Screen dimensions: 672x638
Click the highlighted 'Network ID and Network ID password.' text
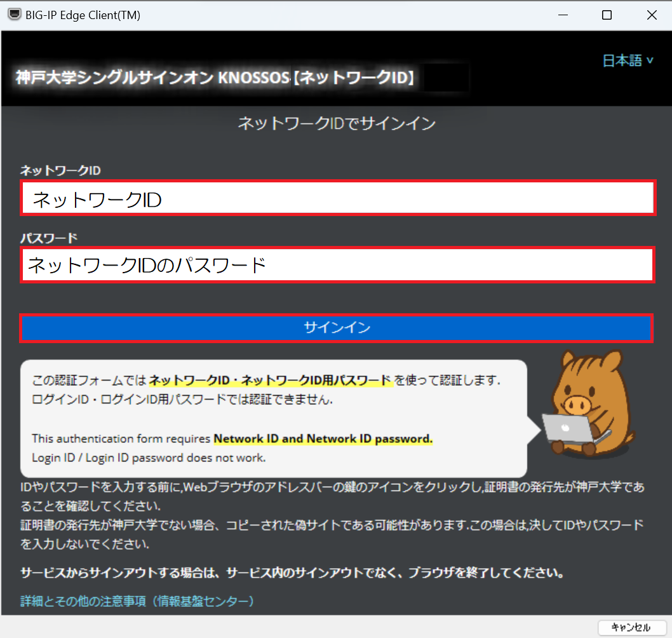coord(323,438)
